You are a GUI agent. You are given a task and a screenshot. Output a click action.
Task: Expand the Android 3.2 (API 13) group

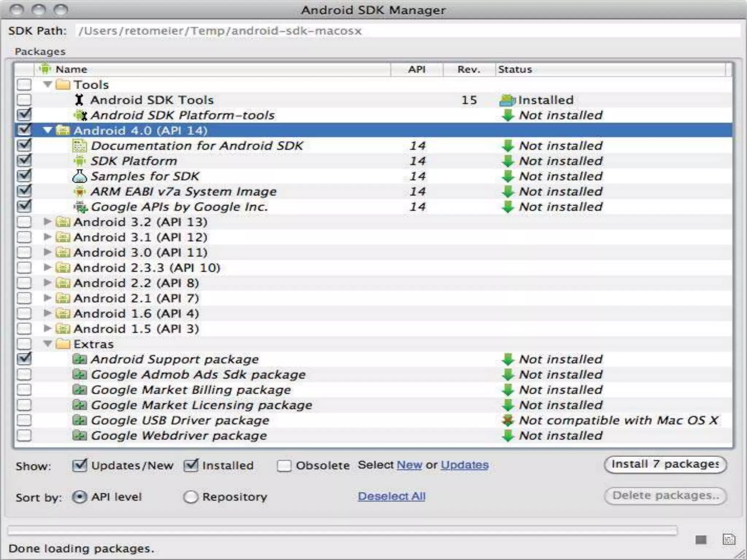pyautogui.click(x=47, y=221)
